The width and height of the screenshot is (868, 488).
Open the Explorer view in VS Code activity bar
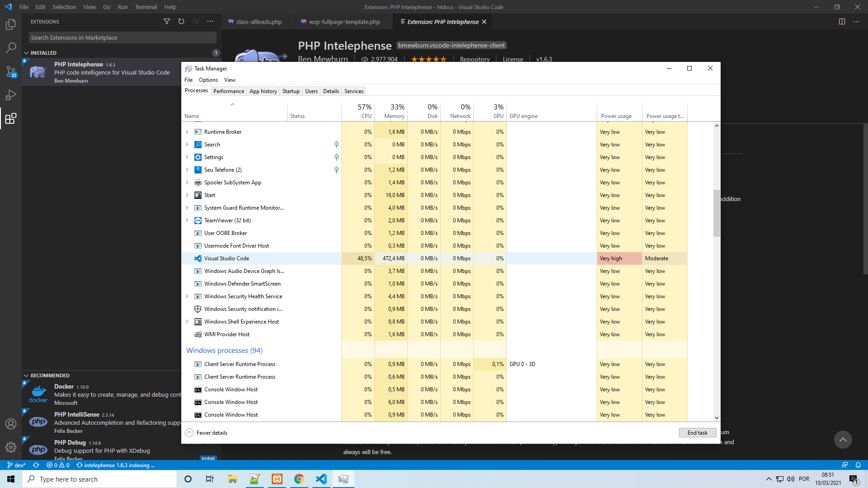click(11, 24)
